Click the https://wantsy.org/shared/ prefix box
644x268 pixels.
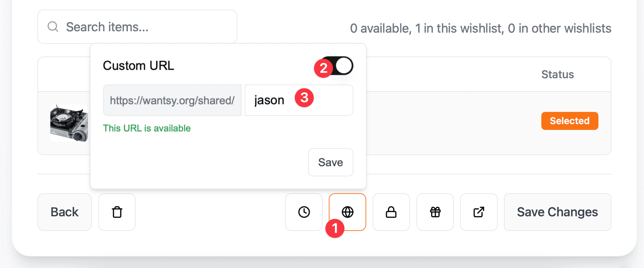pos(172,100)
